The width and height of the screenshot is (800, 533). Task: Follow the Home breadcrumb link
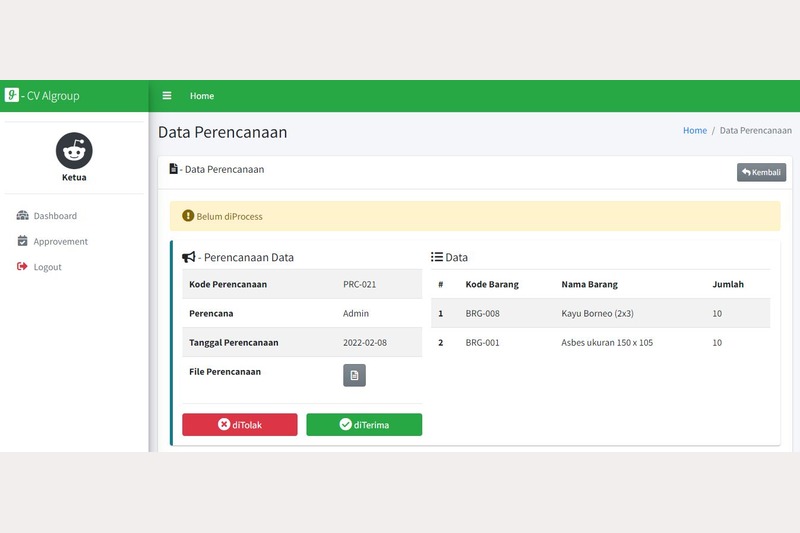[x=694, y=131]
